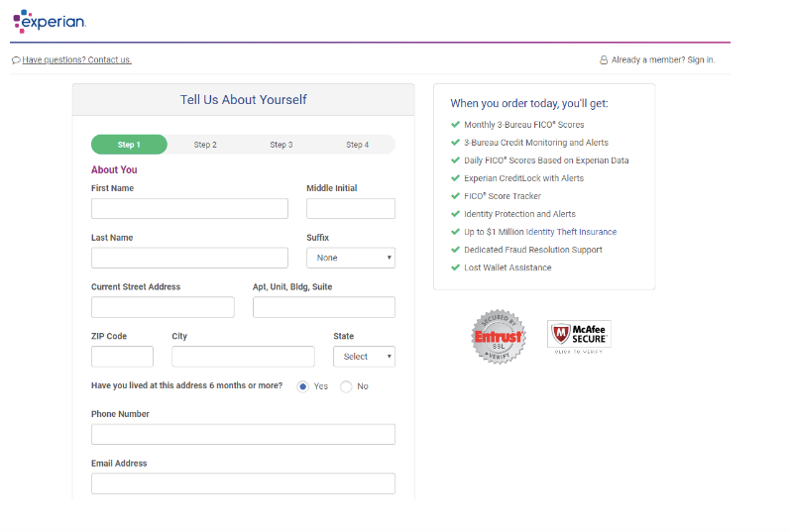Select No for lived six months
Screen dimensions: 789x532
pos(346,386)
